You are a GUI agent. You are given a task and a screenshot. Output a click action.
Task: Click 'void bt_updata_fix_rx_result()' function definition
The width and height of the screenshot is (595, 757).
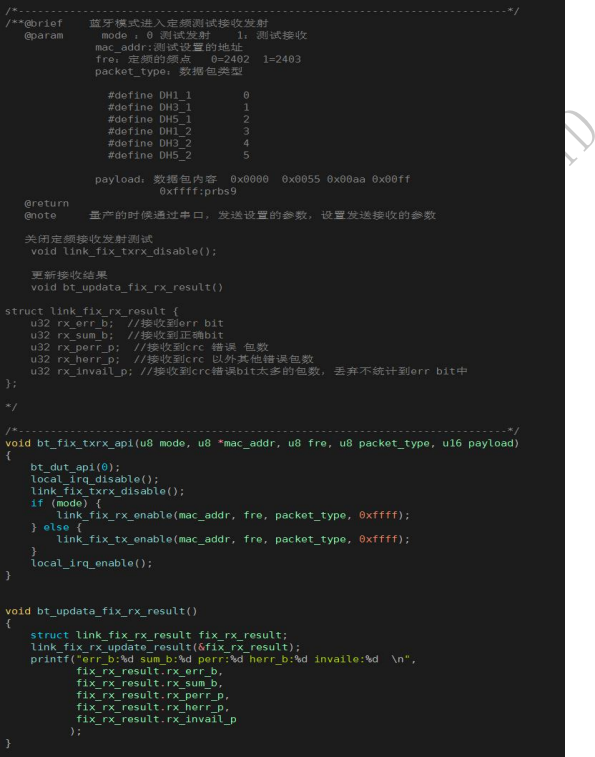pos(101,611)
